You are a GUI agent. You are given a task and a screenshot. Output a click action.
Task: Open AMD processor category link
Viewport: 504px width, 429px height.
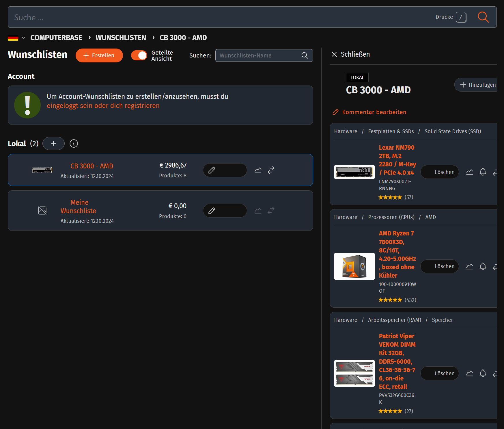(430, 217)
